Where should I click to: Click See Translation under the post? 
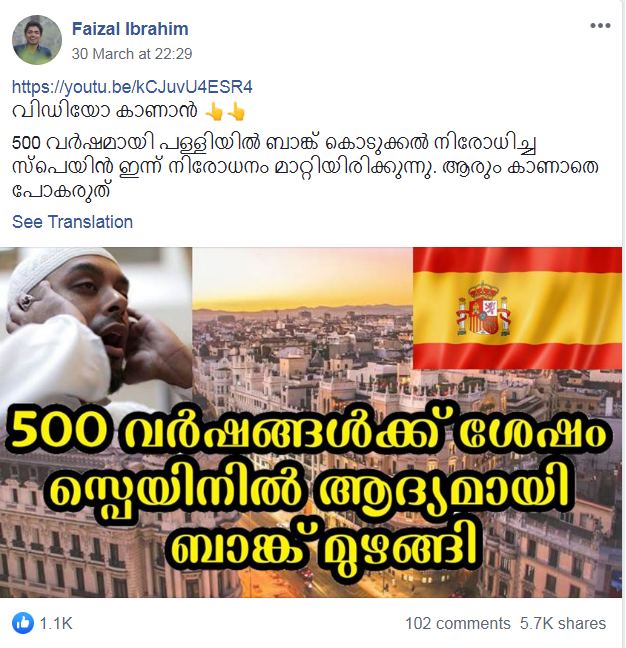point(72,222)
